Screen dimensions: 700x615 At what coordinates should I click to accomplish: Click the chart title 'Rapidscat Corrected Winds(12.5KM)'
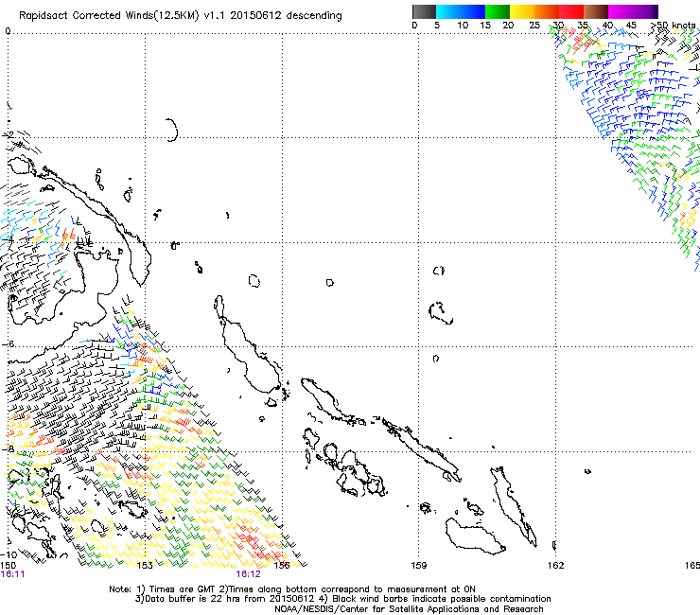(x=109, y=16)
